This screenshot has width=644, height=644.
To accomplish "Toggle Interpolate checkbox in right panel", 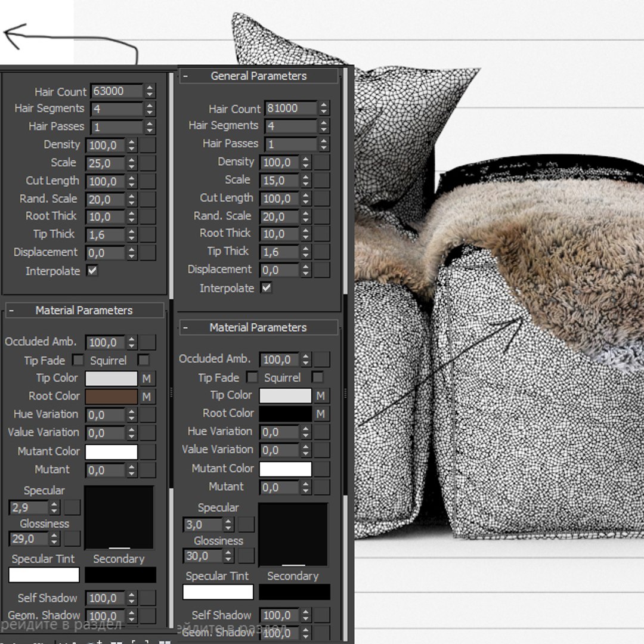I will tap(266, 287).
